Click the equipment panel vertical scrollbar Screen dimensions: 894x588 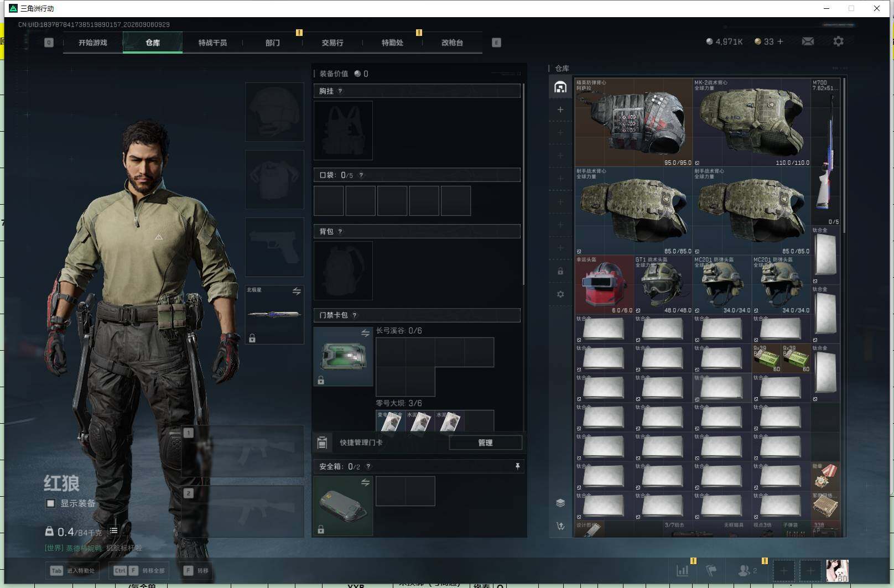523,185
